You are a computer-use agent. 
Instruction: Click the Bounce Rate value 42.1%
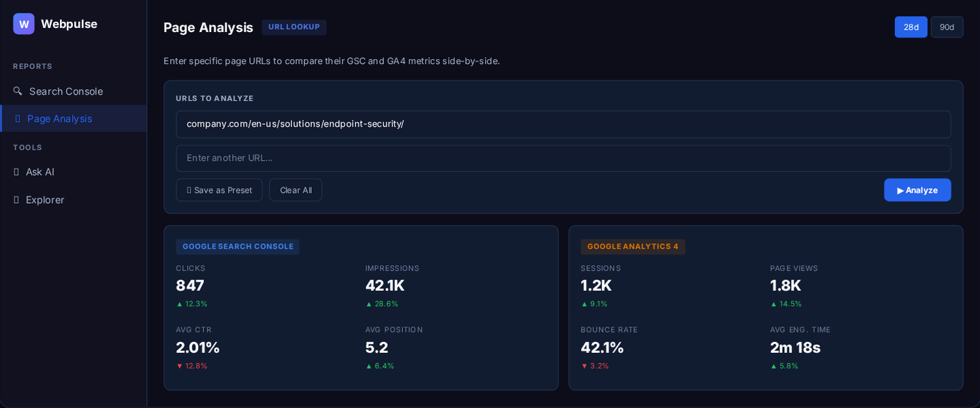pyautogui.click(x=602, y=347)
